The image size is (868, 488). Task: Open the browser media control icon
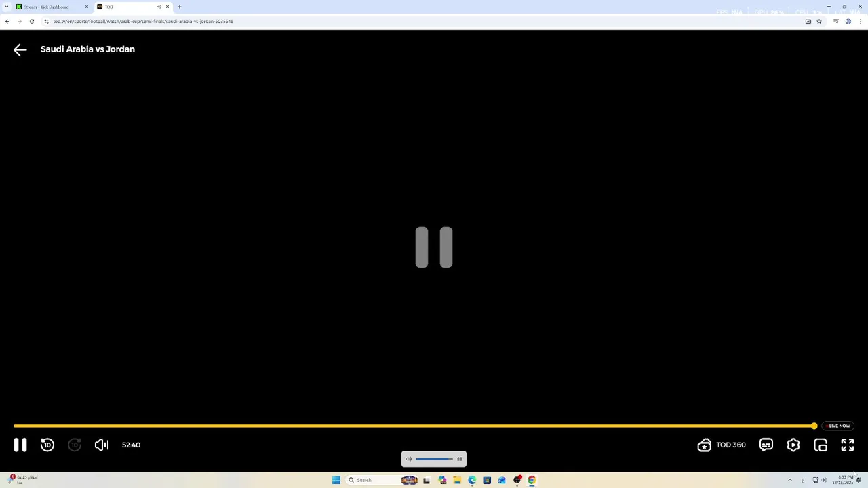click(x=836, y=21)
